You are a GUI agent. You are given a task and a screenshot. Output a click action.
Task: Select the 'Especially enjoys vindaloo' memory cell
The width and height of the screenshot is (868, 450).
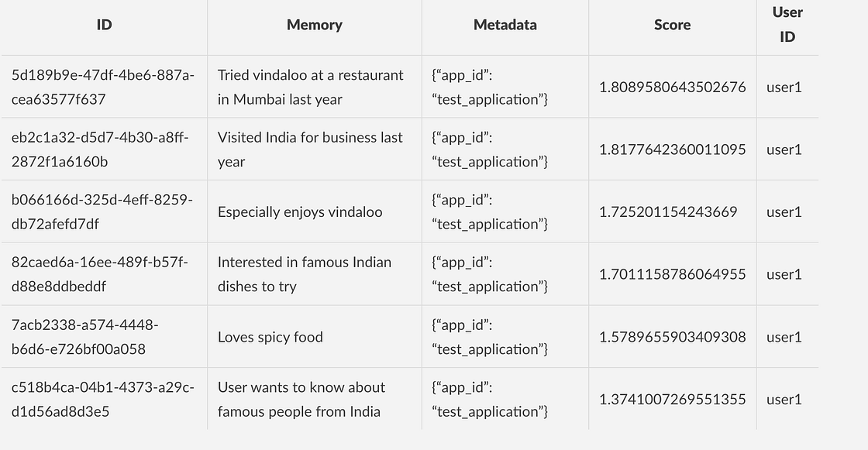pos(315,212)
